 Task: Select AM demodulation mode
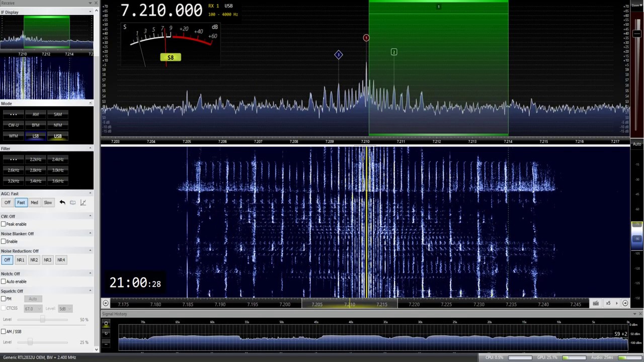35,114
